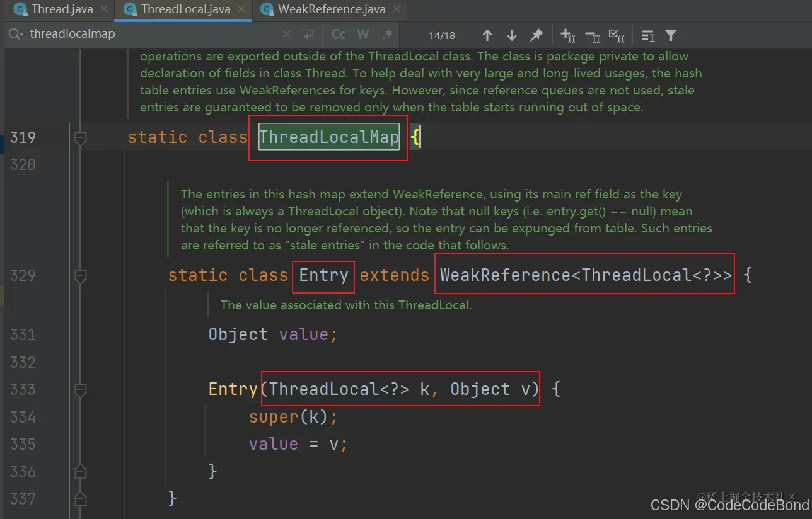
Task: Click the pin icon in find bar
Action: coord(536,35)
